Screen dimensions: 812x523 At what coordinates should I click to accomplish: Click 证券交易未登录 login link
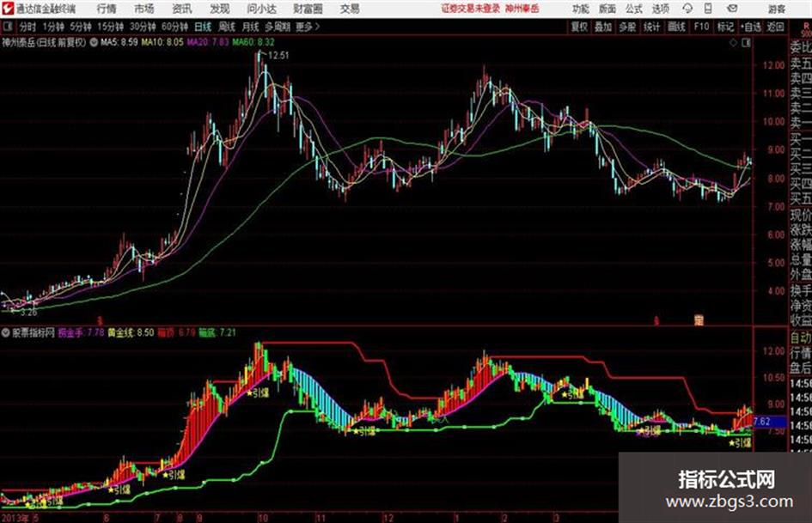pyautogui.click(x=470, y=9)
